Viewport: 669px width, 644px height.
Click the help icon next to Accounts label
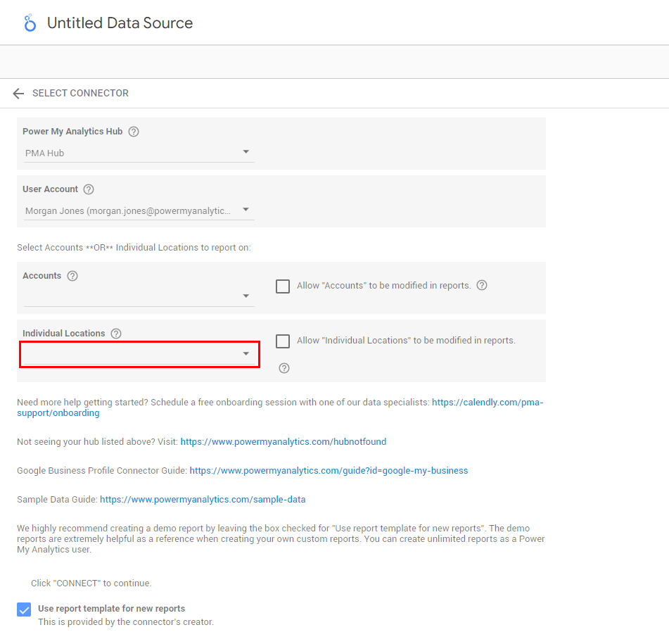(x=72, y=276)
